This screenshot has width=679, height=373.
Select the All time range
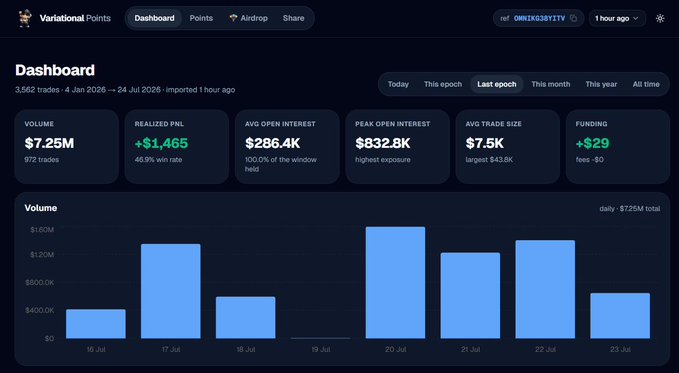[646, 84]
